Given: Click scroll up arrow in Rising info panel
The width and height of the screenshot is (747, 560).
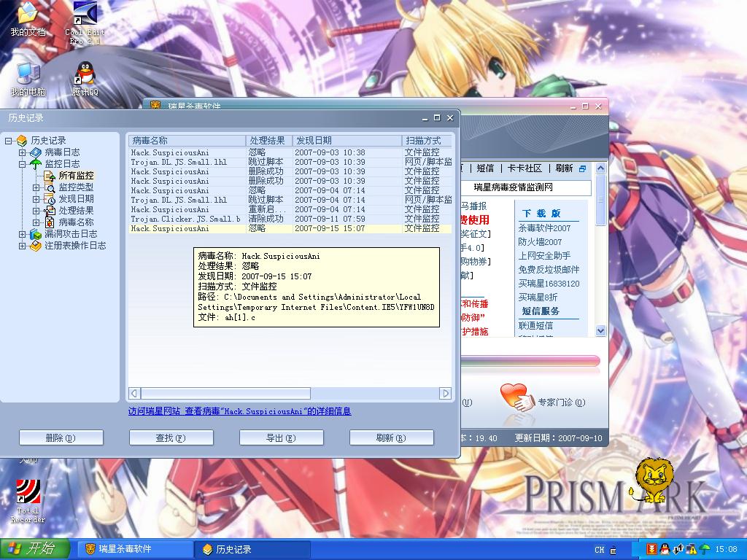Looking at the screenshot, I should (601, 168).
